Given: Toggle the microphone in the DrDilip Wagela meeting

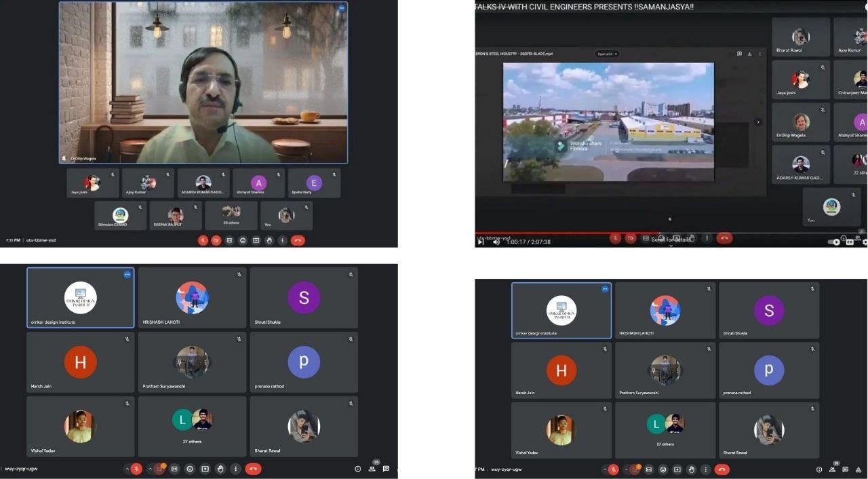Looking at the screenshot, I should (x=203, y=240).
